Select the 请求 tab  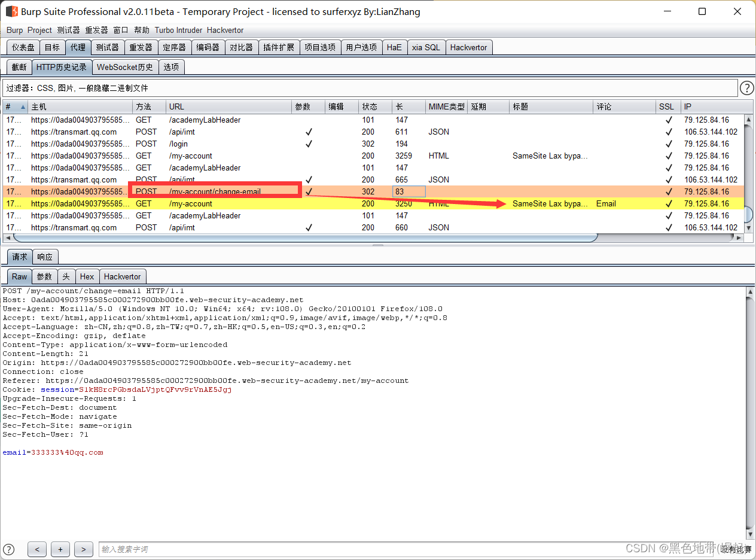pyautogui.click(x=20, y=257)
